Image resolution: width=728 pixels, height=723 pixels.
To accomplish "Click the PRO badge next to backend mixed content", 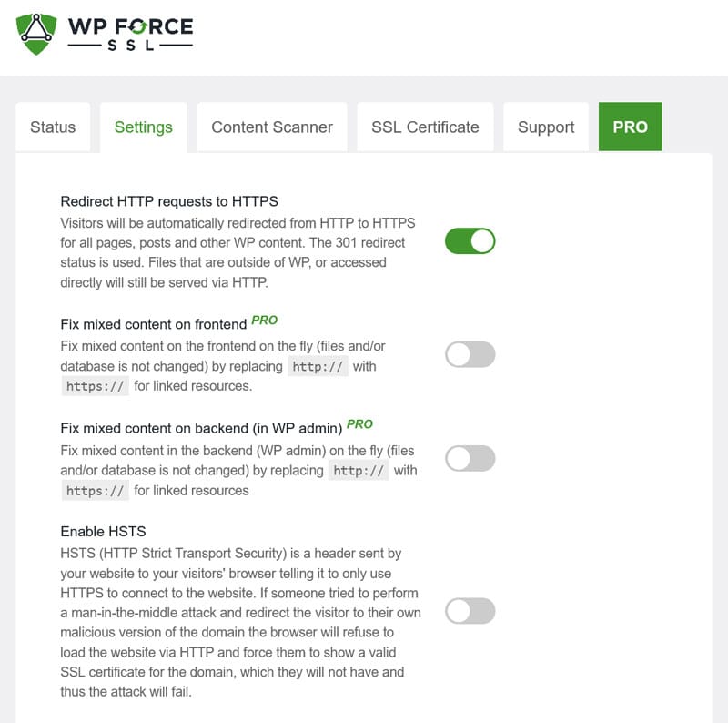I will (x=359, y=423).
